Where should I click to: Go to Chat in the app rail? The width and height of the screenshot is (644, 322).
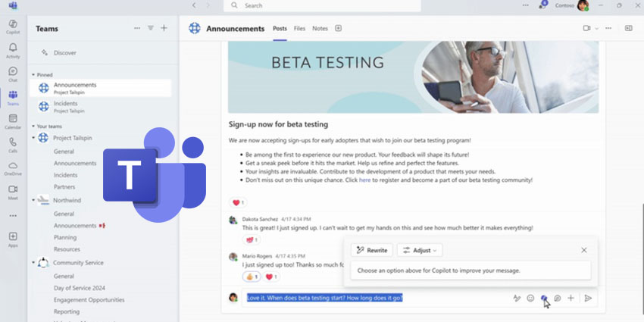[x=13, y=74]
